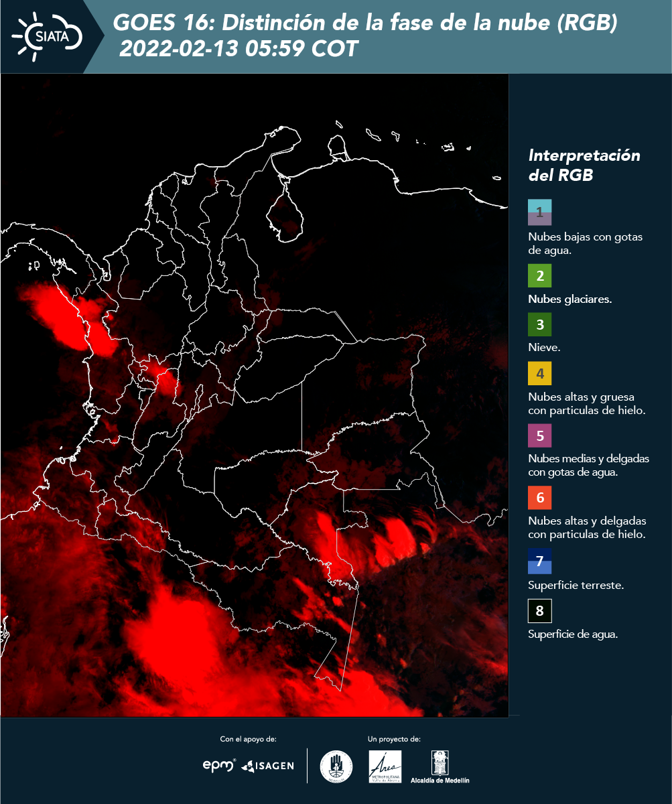Click the "Superficie terreste." legend label
This screenshot has height=804, width=672.
(576, 586)
